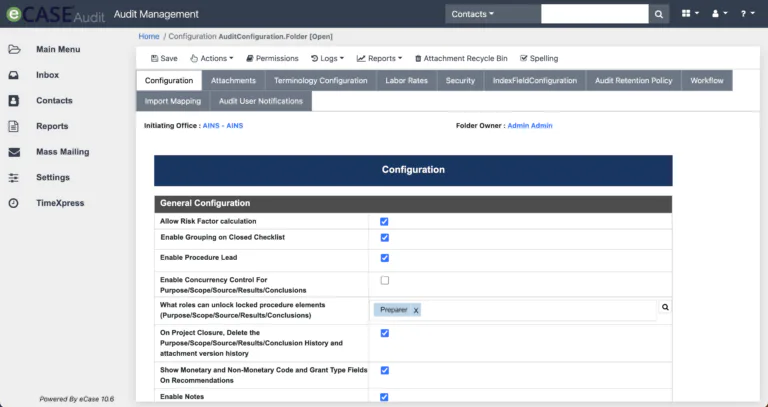Open the Audit User Notifications tab

coord(261,101)
